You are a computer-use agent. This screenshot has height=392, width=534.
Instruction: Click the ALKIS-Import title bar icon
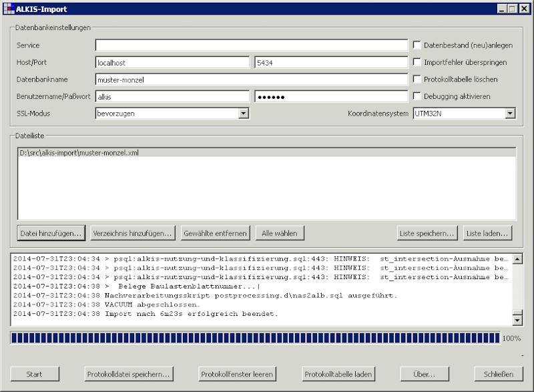[x=9, y=9]
